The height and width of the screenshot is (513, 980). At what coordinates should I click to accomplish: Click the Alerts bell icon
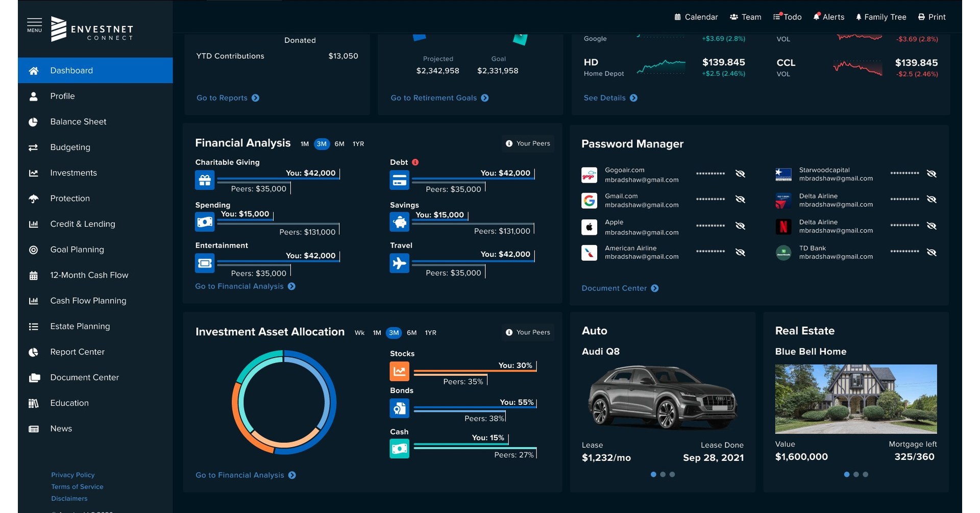click(817, 17)
